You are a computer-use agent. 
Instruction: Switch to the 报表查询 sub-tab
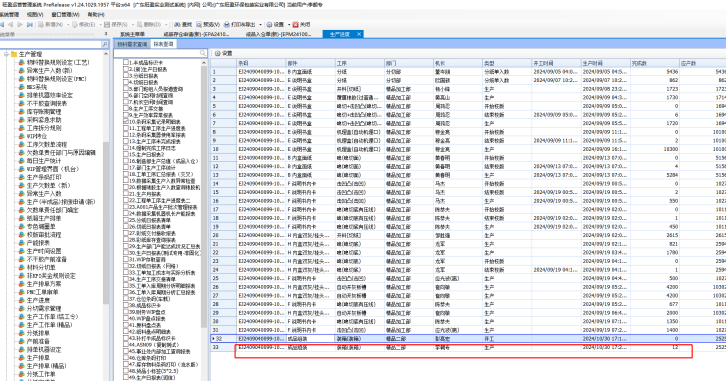tap(163, 44)
